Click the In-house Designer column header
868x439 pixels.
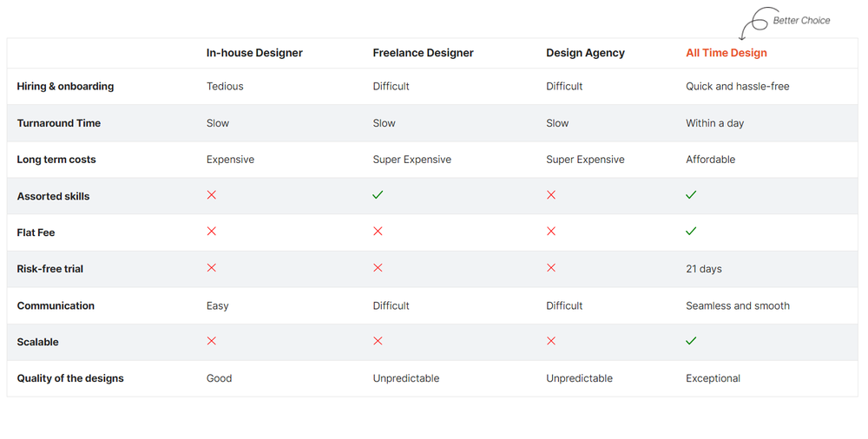pos(254,53)
